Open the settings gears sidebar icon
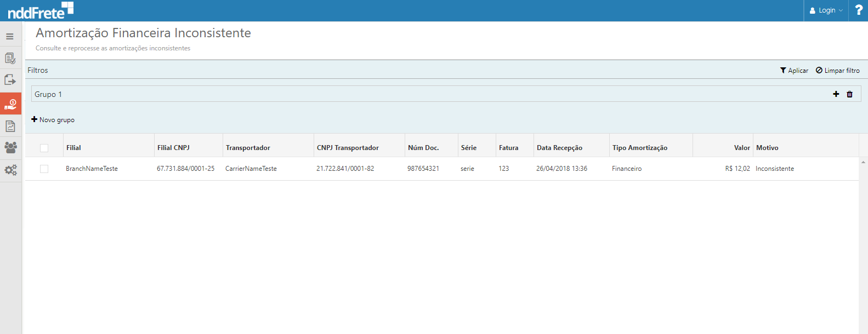The height and width of the screenshot is (334, 868). coord(10,170)
